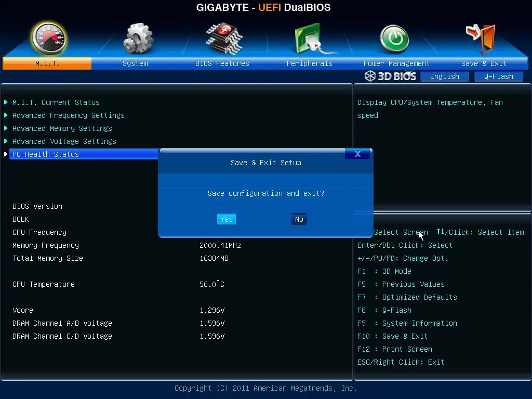This screenshot has height=399, width=532.
Task: Click the DRAM Channel C/D 1.596V value
Action: pos(212,336)
